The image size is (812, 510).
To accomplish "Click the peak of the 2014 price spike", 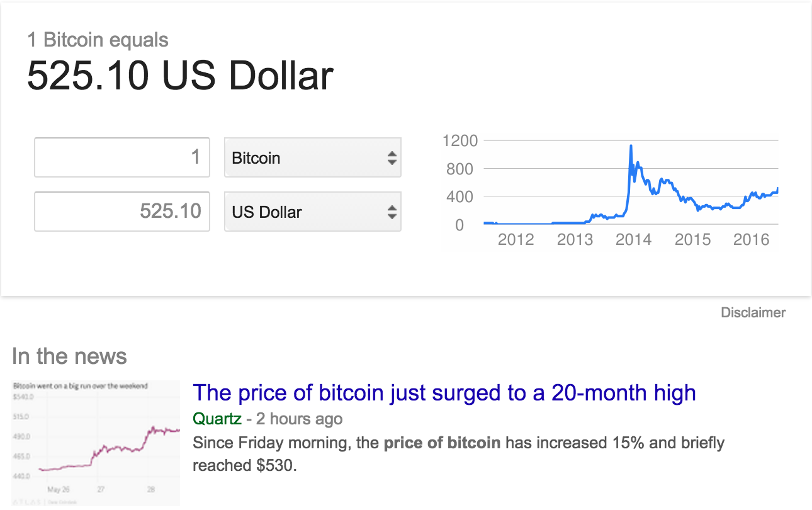I will click(x=630, y=146).
